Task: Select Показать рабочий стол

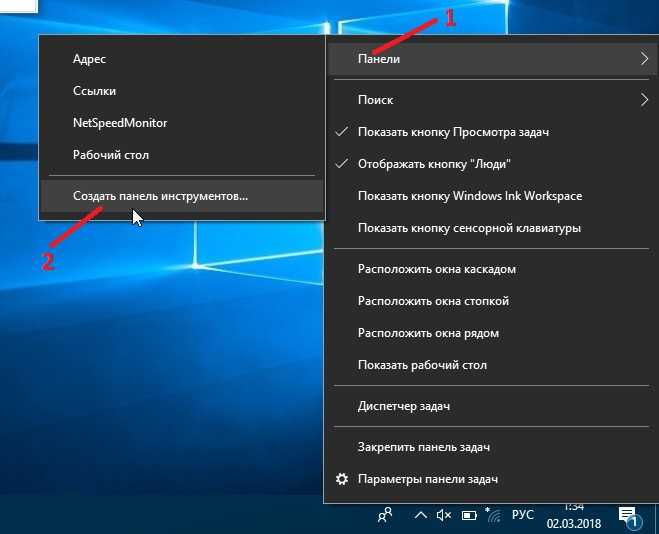Action: tap(491, 365)
